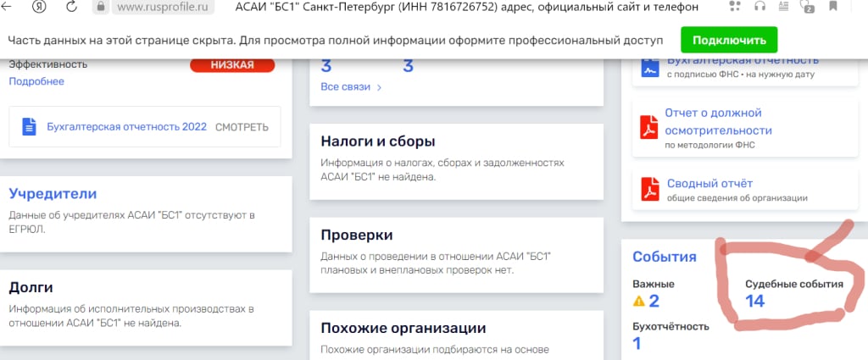The image size is (868, 360).
Task: Click the text about исполнительных производствах not found
Action: tap(131, 316)
